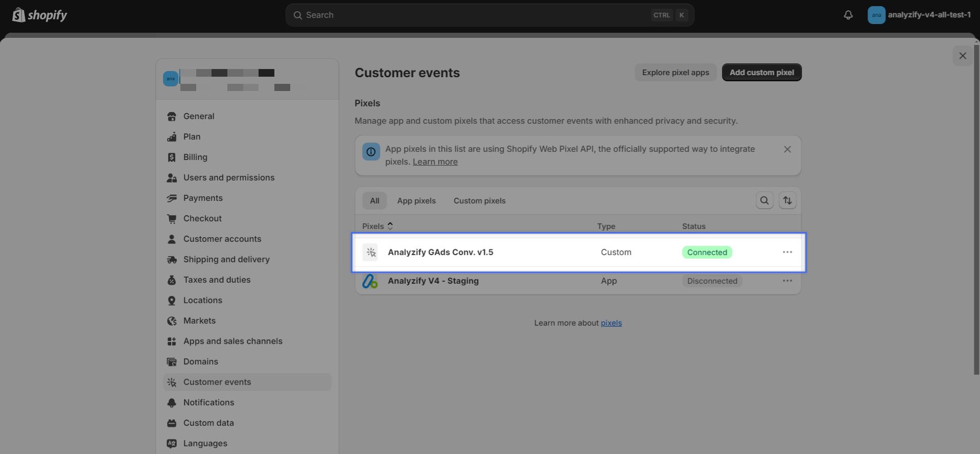Switch to App pixels tab

(416, 200)
